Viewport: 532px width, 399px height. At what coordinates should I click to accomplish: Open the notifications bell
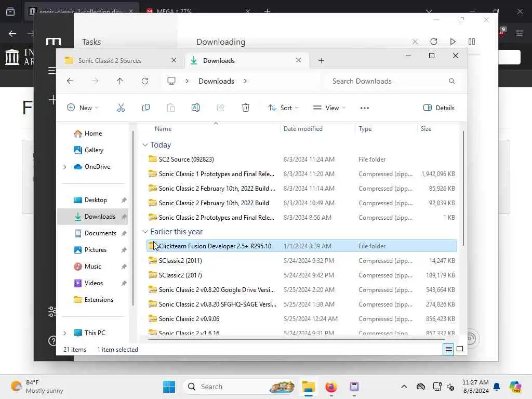497,387
